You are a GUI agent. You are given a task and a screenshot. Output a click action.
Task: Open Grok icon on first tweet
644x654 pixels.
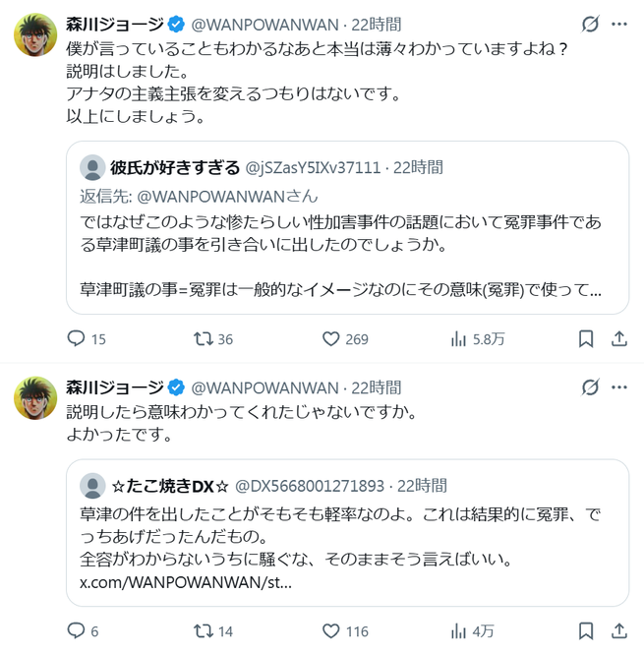click(x=591, y=24)
